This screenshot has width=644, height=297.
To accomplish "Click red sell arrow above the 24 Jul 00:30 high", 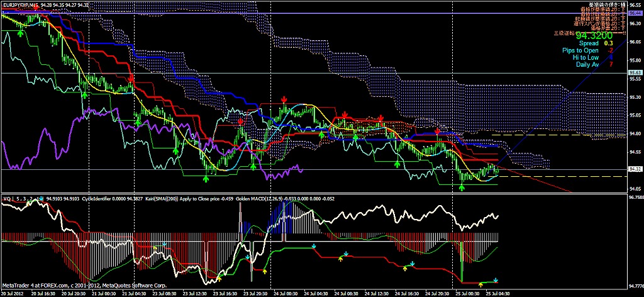I will 284,99.
